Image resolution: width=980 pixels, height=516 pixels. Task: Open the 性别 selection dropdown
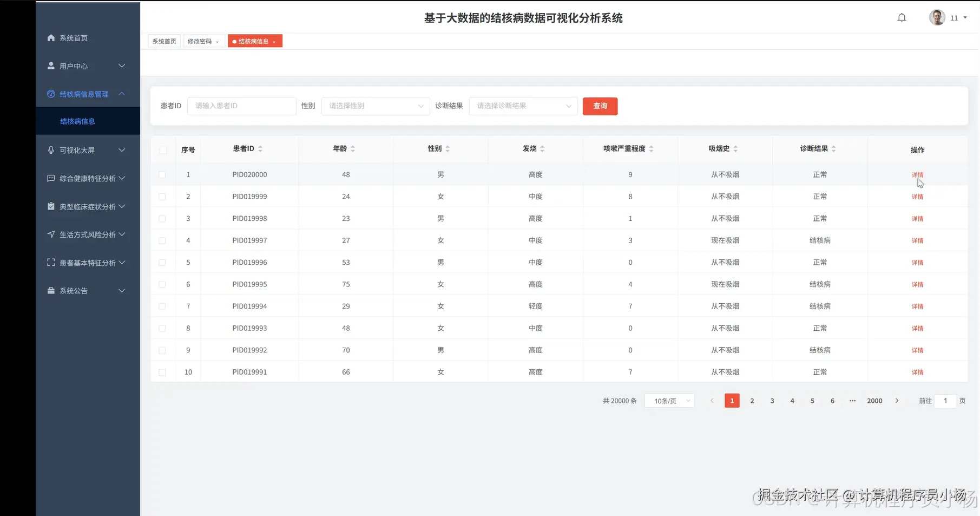click(376, 106)
